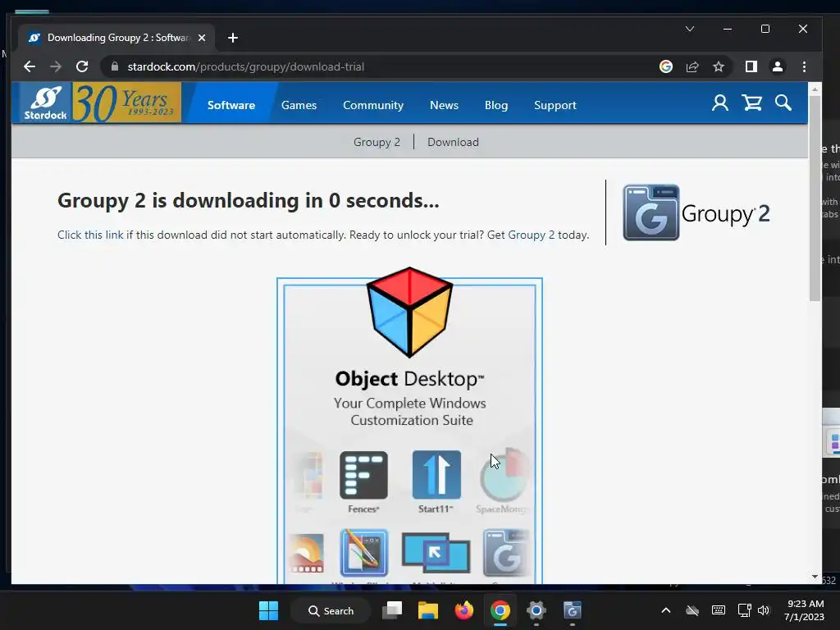Open Settings from taskbar
This screenshot has width=840, height=630.
pos(536,610)
